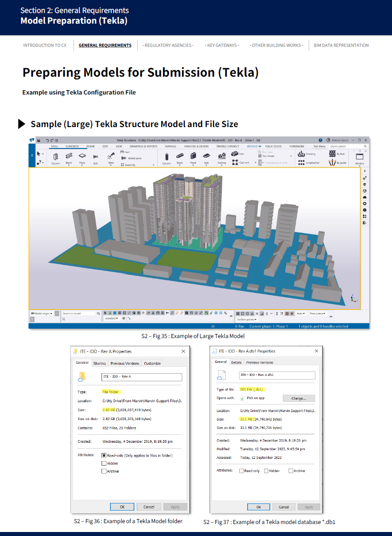Screen dimensions: 392x536
Task: Click the Undo icon in title bar
Action: (x=48, y=140)
